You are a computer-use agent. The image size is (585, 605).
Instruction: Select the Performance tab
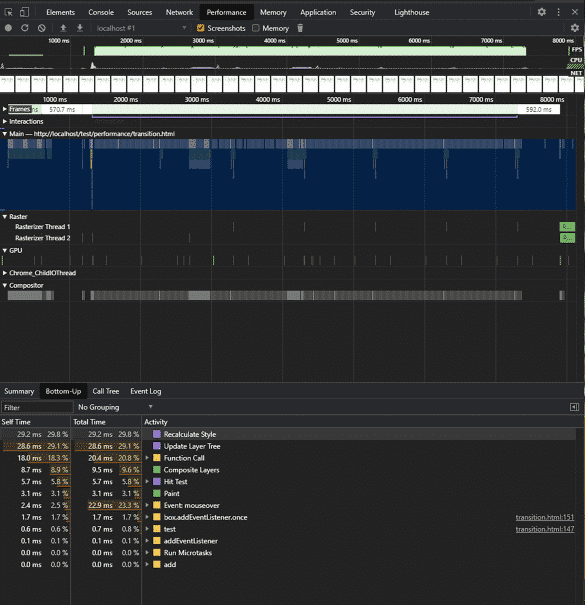[226, 12]
